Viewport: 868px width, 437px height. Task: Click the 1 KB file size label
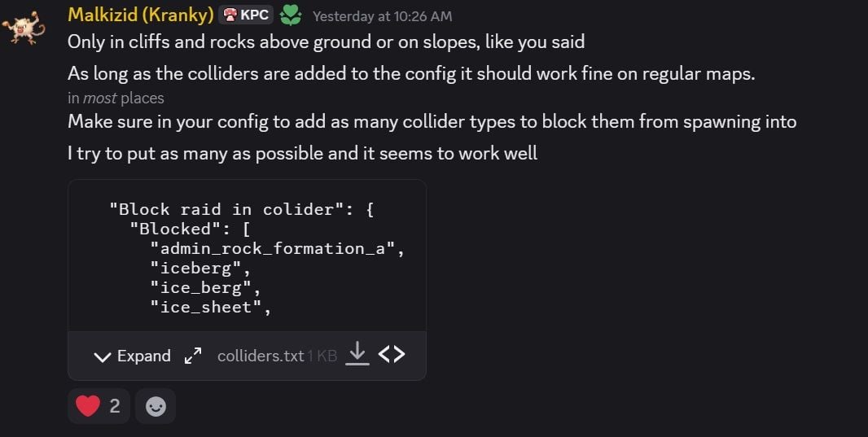tap(322, 356)
